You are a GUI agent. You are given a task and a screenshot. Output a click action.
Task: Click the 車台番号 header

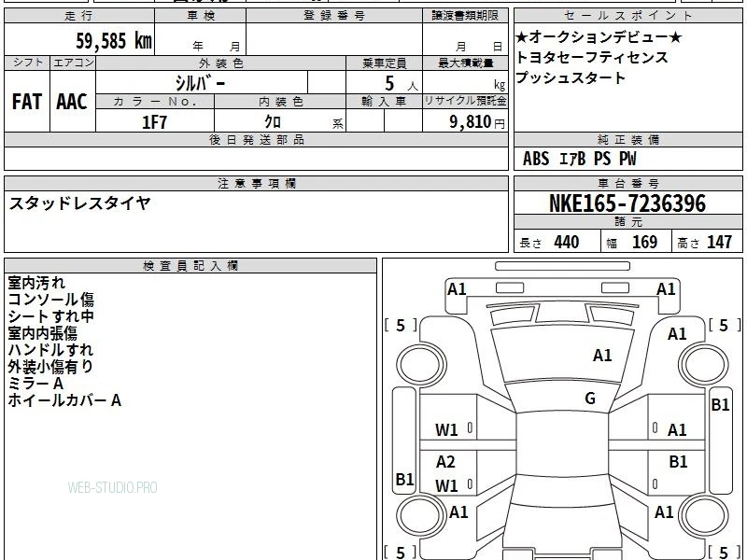pos(627,183)
